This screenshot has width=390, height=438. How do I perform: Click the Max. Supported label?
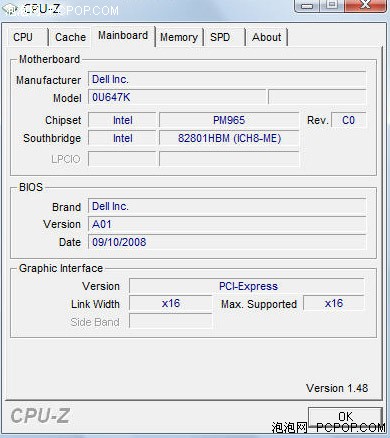pos(259,304)
